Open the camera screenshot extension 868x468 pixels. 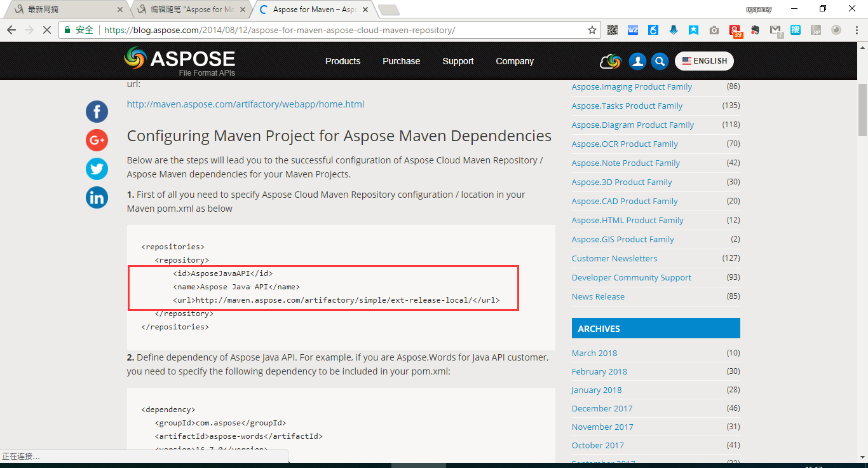[714, 30]
